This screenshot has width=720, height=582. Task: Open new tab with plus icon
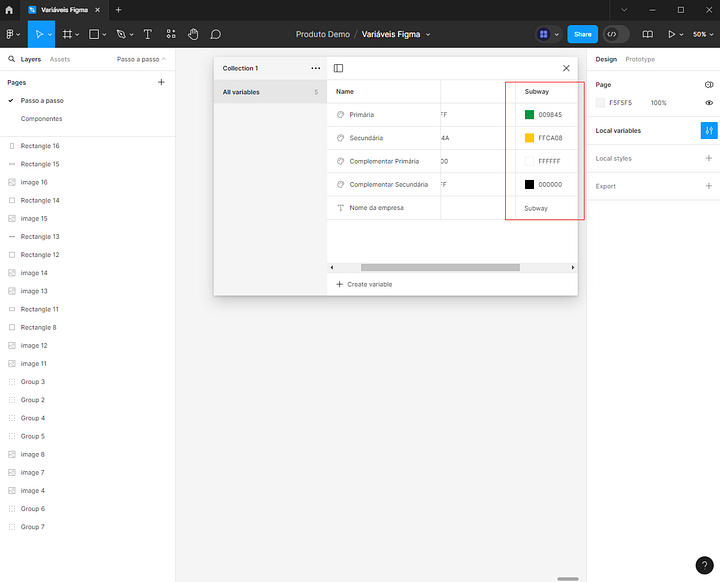(118, 10)
